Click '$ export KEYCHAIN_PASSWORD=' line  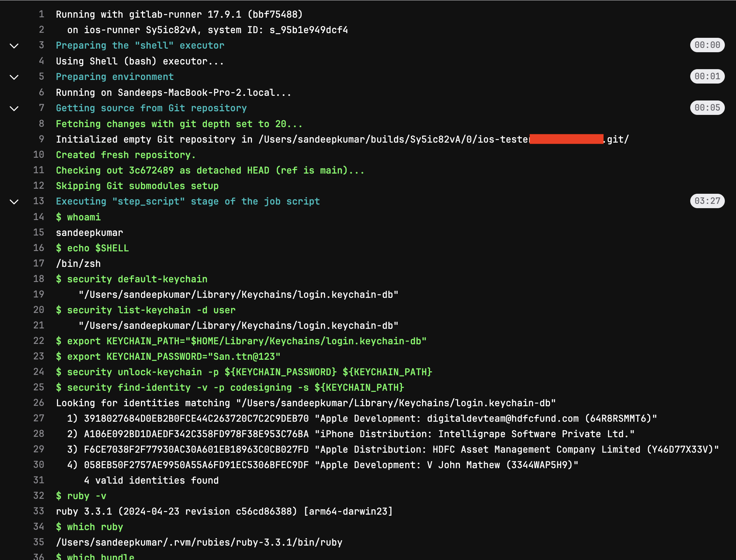pyautogui.click(x=168, y=357)
